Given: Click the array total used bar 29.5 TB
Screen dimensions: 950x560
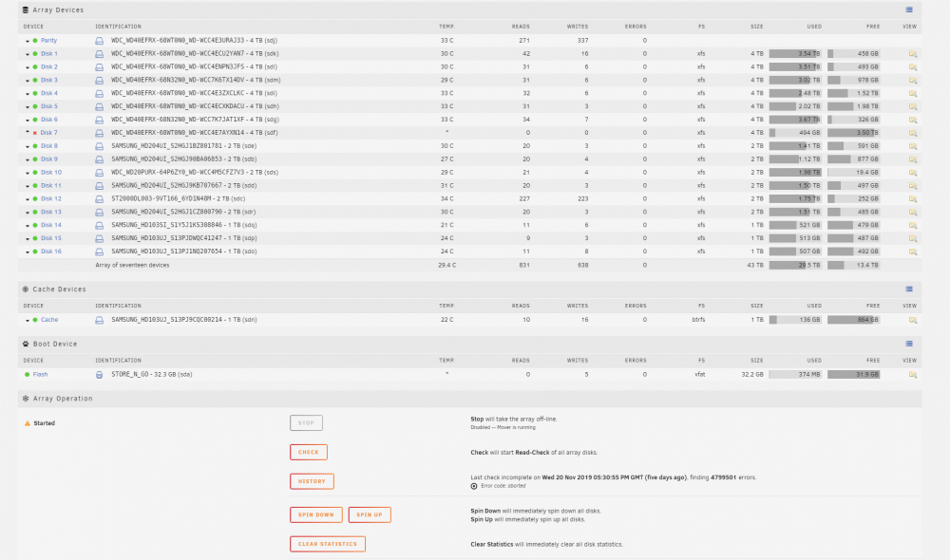Looking at the screenshot, I should coord(795,265).
